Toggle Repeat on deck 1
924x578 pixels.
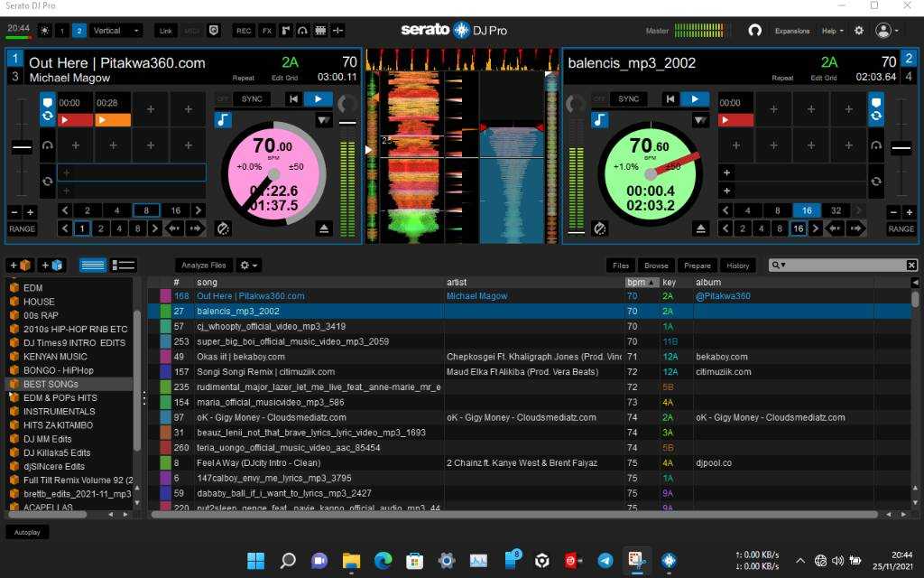click(x=244, y=78)
